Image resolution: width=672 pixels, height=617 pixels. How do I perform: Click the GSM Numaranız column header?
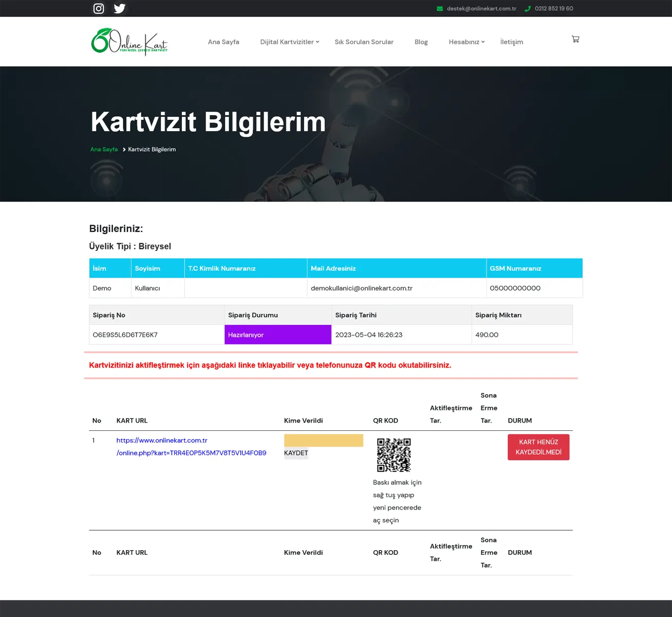[534, 268]
